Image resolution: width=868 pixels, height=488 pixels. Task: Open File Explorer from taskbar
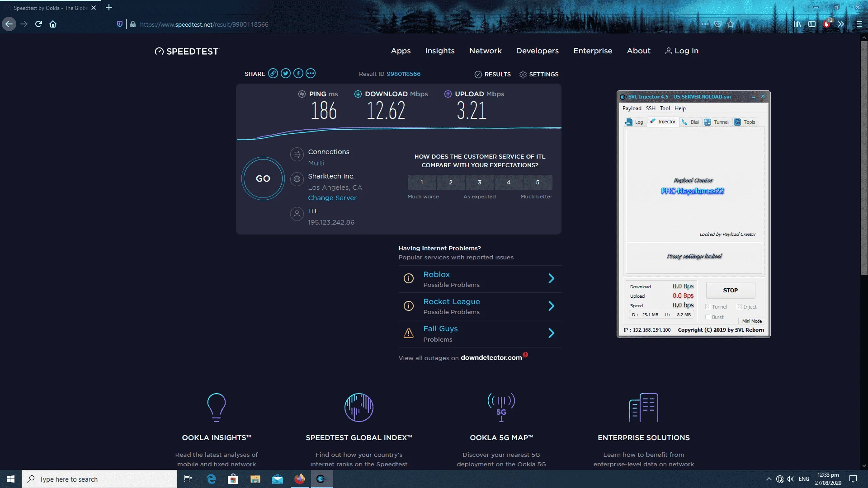click(x=255, y=479)
